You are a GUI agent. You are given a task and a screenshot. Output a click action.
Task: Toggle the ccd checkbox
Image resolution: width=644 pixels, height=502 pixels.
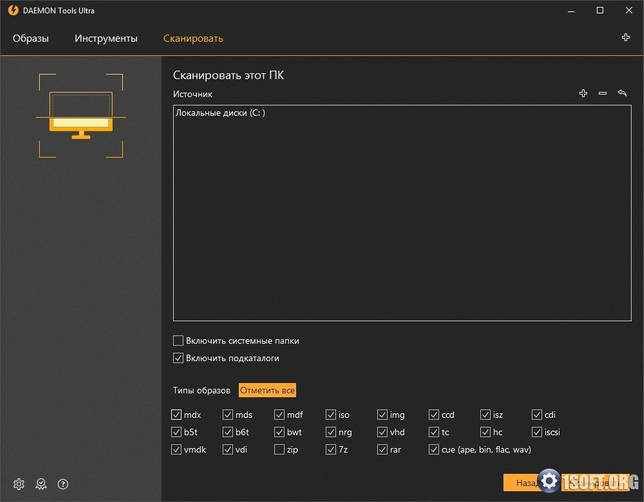click(x=434, y=414)
